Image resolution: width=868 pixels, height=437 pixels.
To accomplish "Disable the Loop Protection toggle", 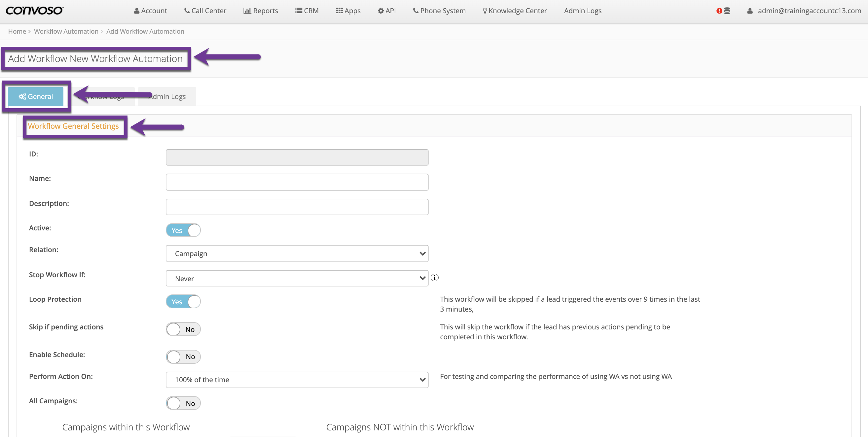I will [x=183, y=302].
